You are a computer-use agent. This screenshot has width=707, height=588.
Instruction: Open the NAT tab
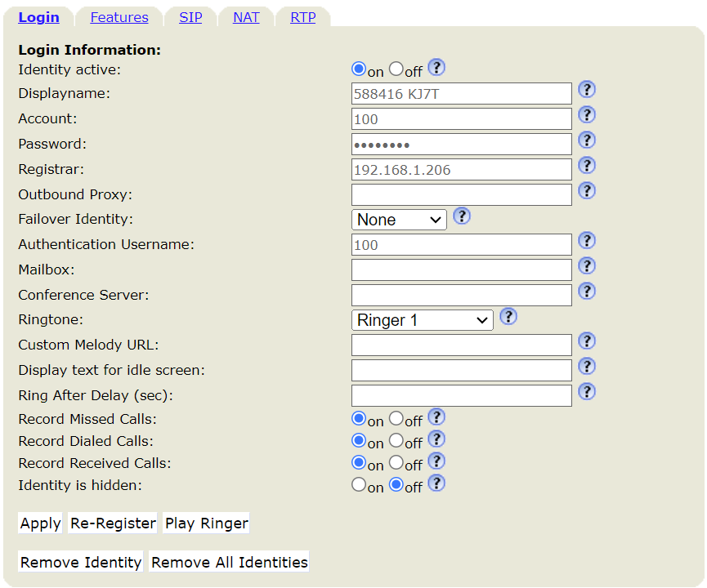pos(246,17)
